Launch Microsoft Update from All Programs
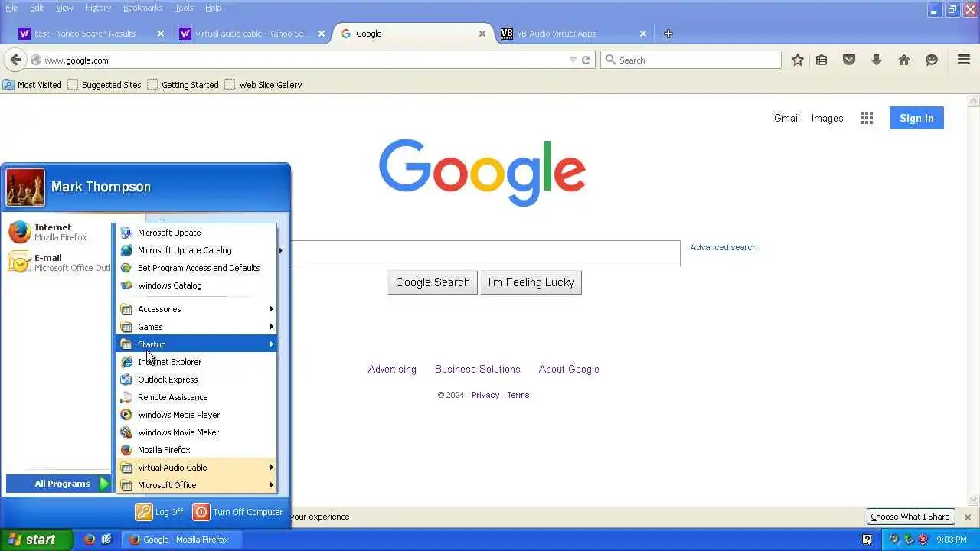The height and width of the screenshot is (551, 980). (x=196, y=233)
